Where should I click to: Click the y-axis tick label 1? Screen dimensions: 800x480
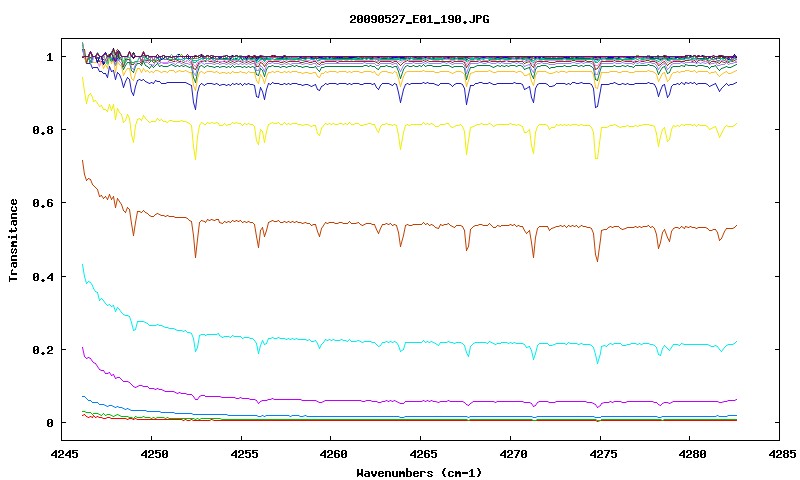49,57
